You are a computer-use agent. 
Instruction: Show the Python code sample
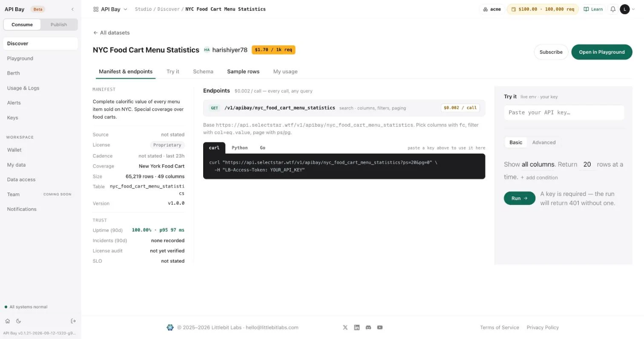tap(239, 148)
